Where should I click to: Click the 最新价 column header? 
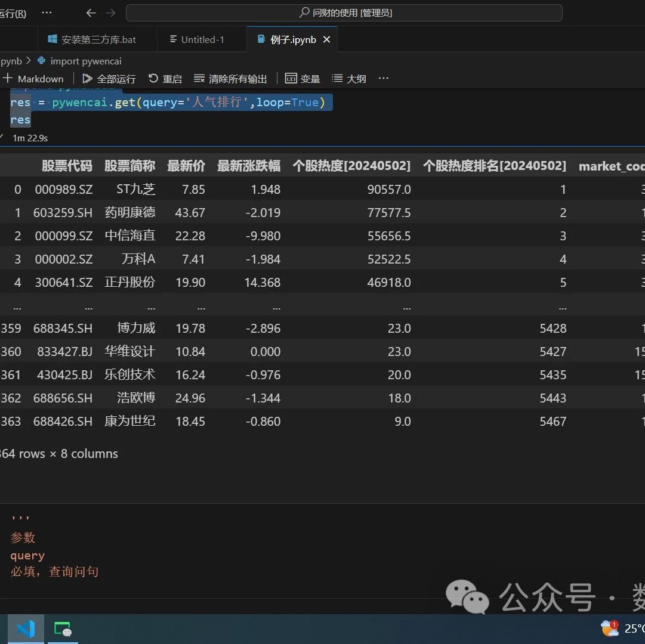[186, 166]
